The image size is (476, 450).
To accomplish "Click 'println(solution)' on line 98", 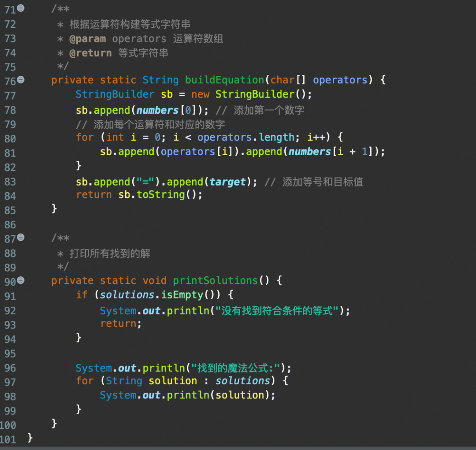I will (x=218, y=395).
